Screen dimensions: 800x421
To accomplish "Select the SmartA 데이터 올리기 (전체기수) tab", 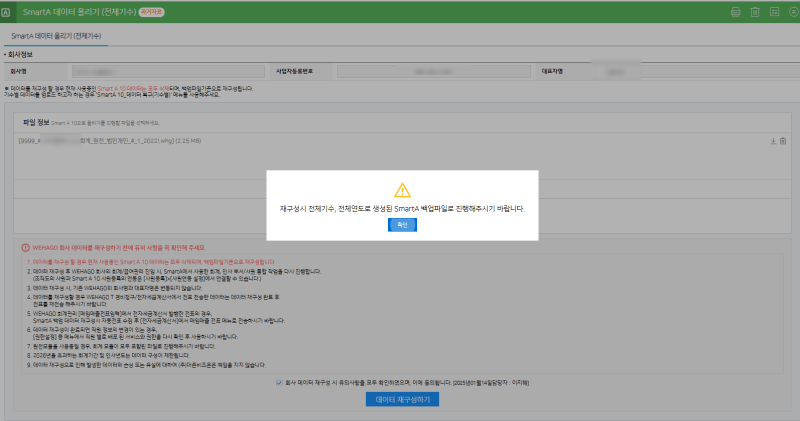I will (56, 36).
